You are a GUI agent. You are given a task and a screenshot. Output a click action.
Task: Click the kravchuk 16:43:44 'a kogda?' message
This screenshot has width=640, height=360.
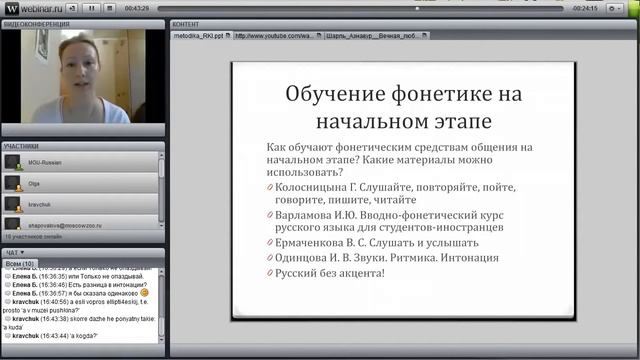(x=51, y=336)
